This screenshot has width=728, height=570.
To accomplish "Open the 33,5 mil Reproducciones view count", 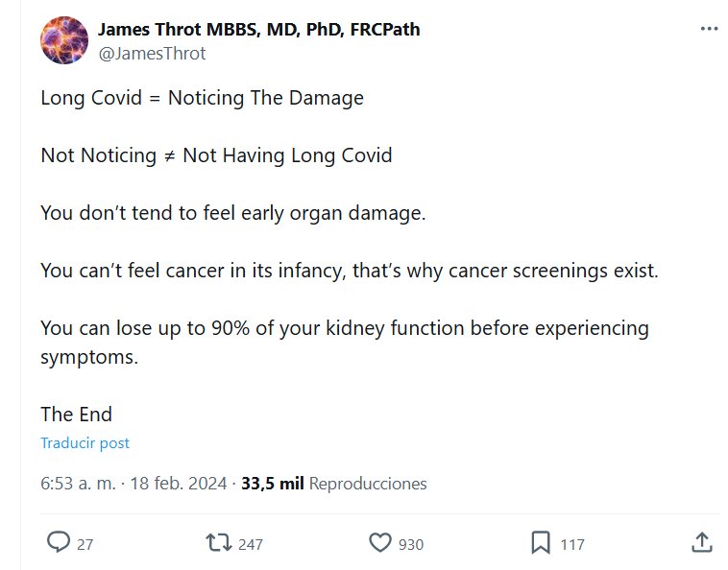I will (334, 484).
